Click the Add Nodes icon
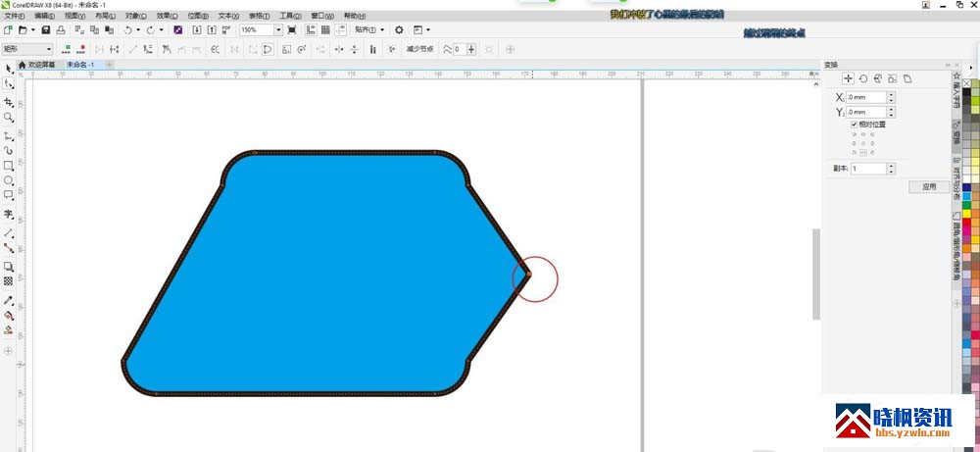Screen dimensions: 980x452 pos(67,49)
